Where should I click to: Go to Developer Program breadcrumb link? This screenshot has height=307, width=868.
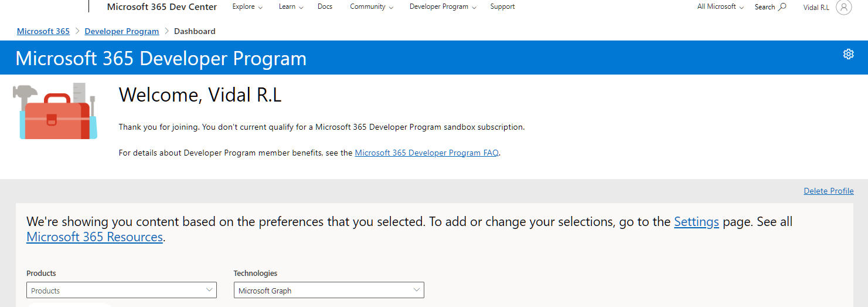(122, 31)
